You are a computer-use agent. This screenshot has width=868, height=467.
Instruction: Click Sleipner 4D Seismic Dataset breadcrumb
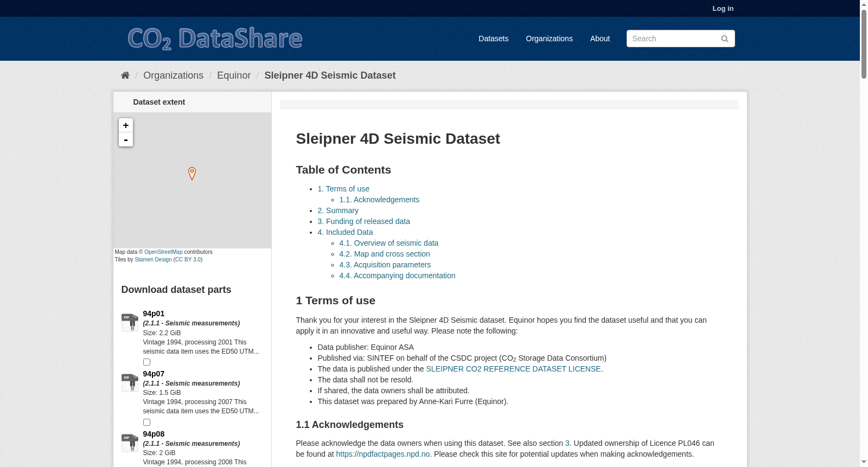click(x=330, y=75)
